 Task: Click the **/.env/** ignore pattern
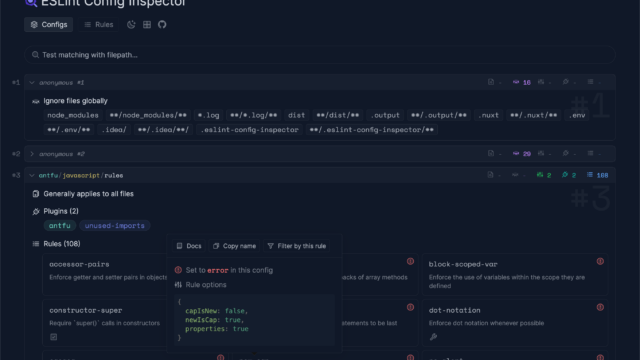[69, 129]
